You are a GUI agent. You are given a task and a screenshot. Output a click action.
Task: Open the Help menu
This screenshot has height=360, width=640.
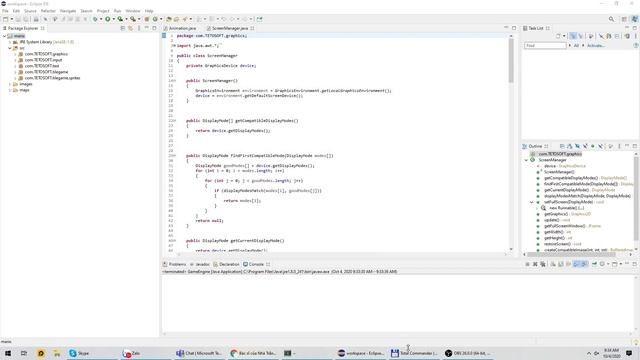(x=149, y=11)
